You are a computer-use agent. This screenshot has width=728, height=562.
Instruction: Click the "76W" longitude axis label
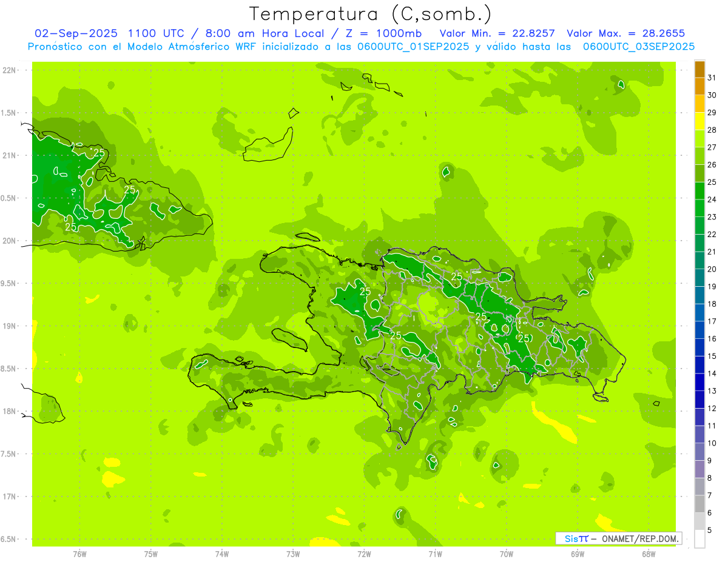[79, 554]
